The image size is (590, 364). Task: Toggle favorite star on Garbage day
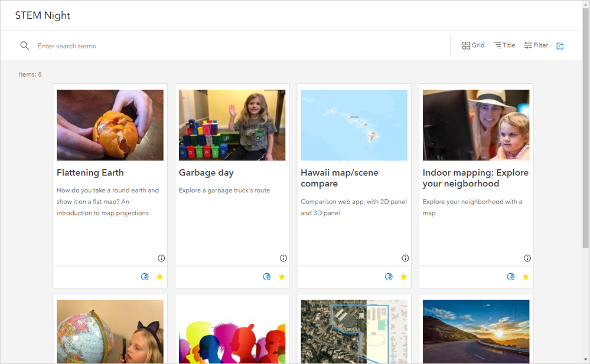282,277
